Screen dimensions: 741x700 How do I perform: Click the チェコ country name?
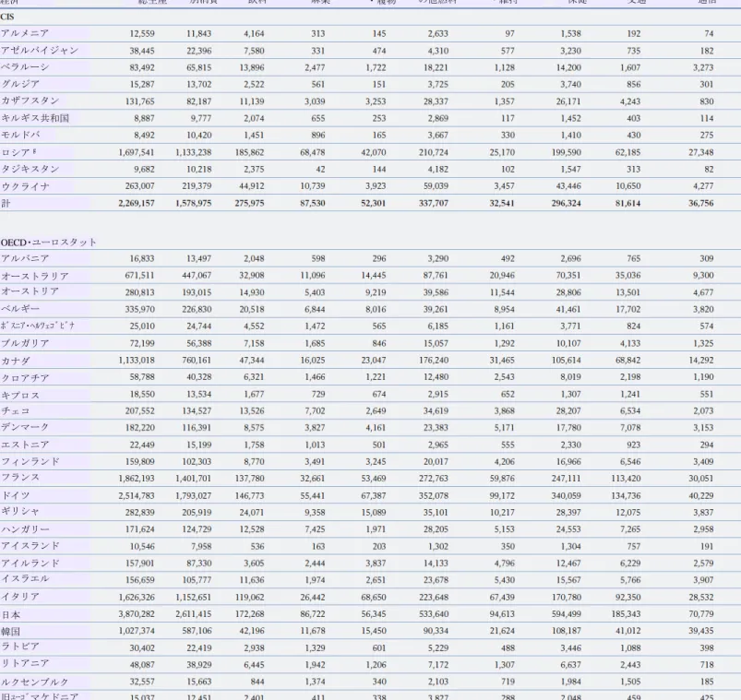[15, 411]
